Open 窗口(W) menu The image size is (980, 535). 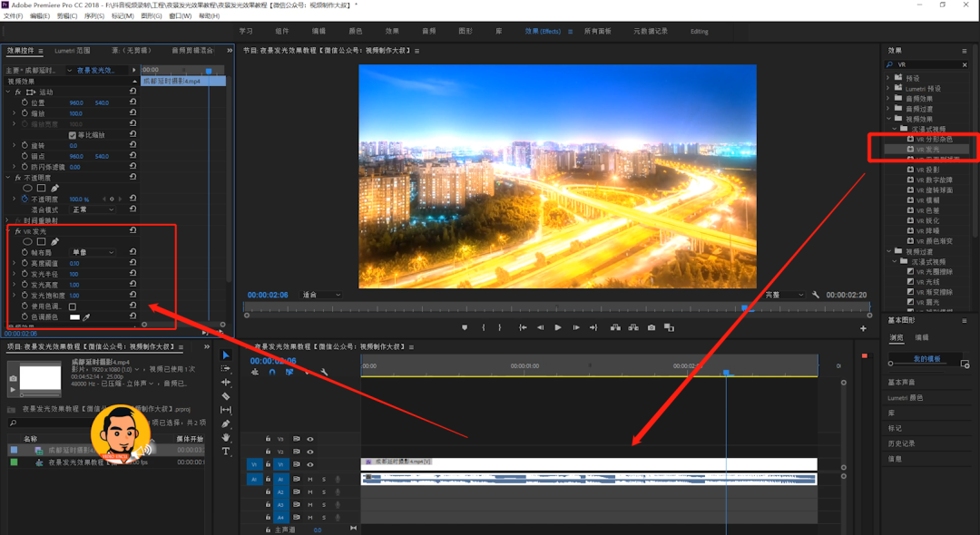pyautogui.click(x=180, y=15)
